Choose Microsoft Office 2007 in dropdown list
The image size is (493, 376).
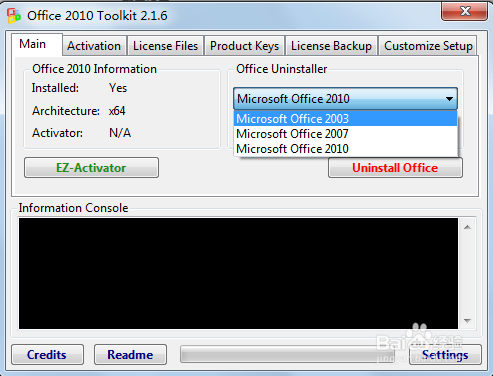(x=345, y=134)
